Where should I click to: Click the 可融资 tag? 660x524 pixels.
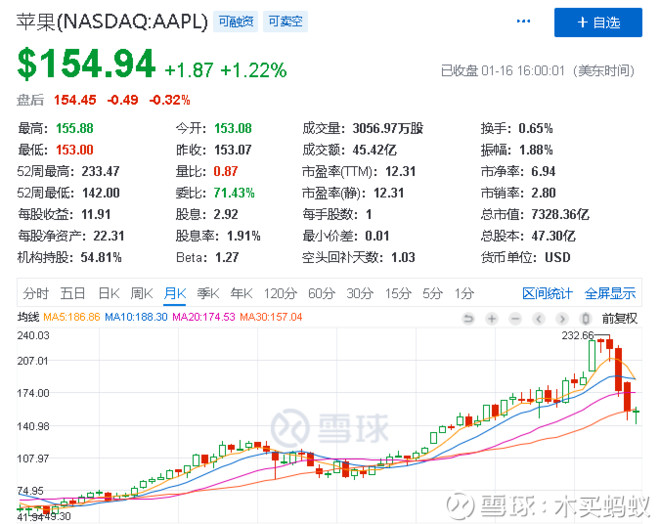point(236,21)
